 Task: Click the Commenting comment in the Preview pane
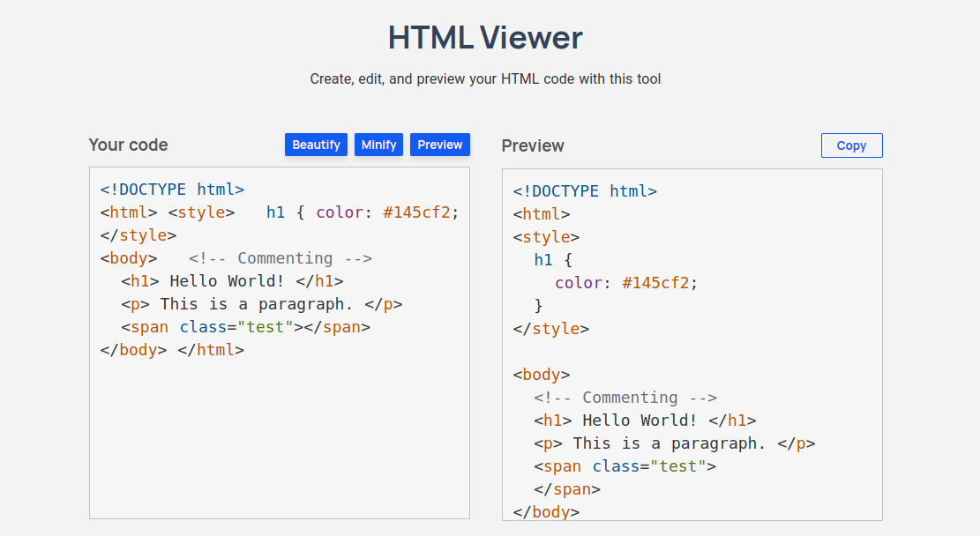tap(625, 398)
